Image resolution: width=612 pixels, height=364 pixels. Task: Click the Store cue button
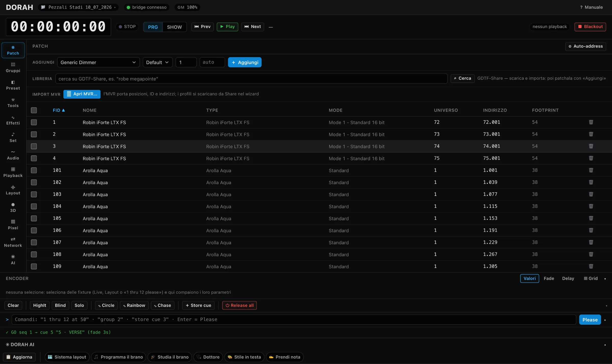pyautogui.click(x=198, y=305)
